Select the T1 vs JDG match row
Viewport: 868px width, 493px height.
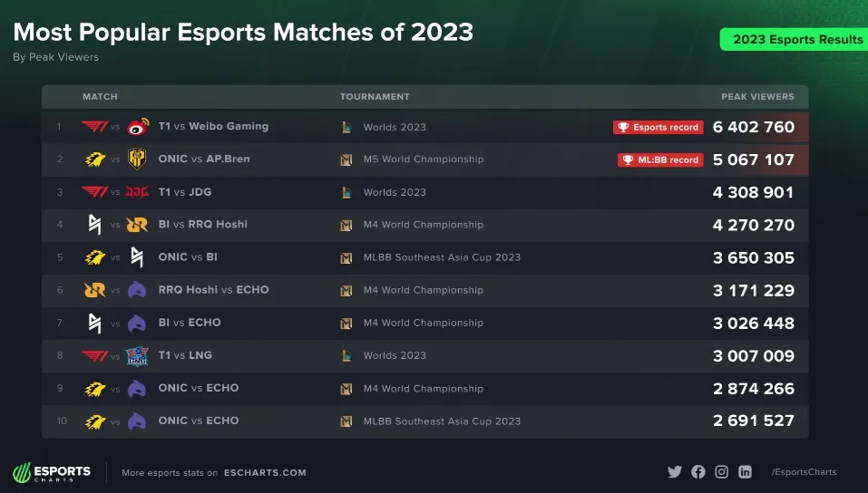[x=185, y=192]
